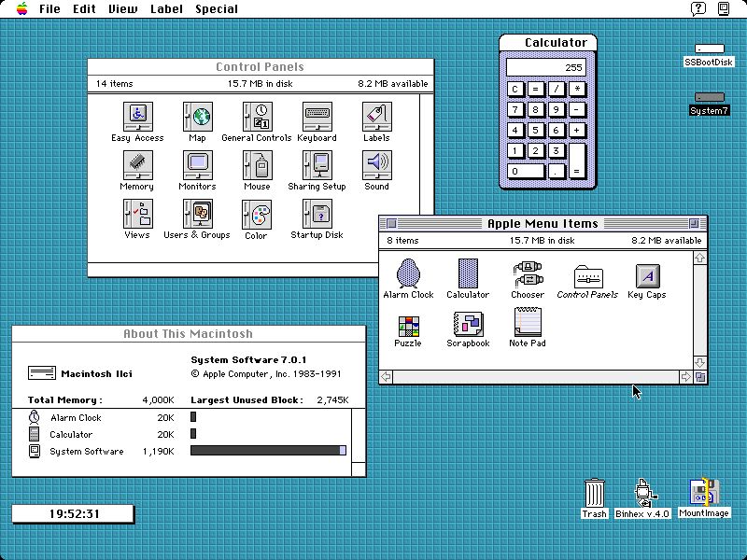Open the Easy Access control panel
This screenshot has height=560, width=747.
(137, 117)
